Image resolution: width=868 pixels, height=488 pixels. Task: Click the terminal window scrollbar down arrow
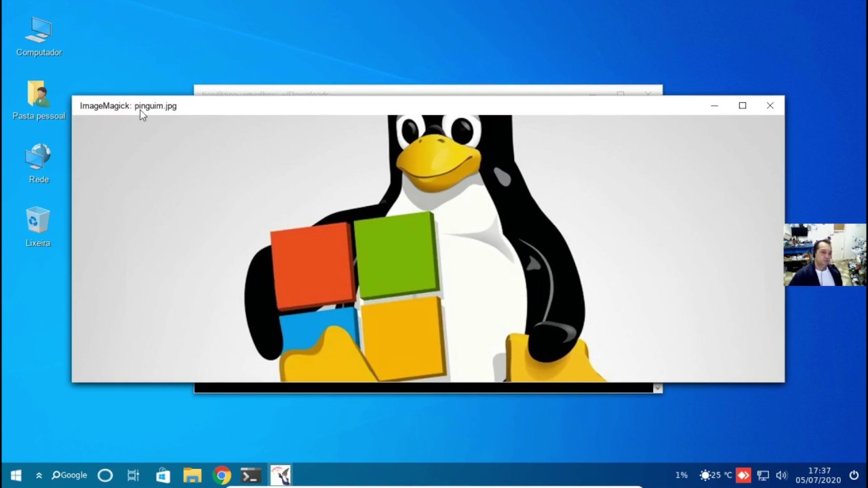[657, 388]
